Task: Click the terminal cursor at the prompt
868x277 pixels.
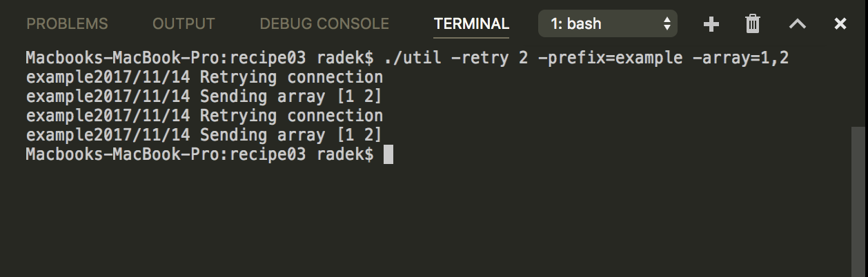Action: coord(388,154)
